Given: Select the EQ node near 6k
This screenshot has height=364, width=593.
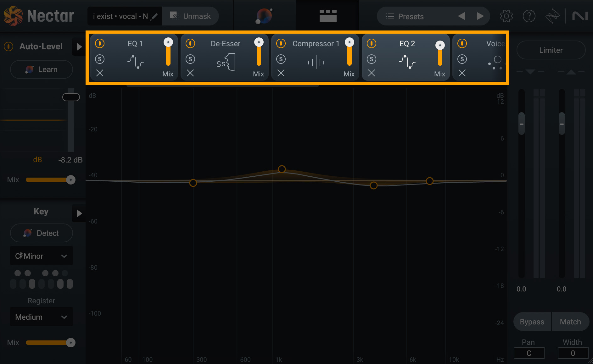Looking at the screenshot, I should tap(430, 181).
